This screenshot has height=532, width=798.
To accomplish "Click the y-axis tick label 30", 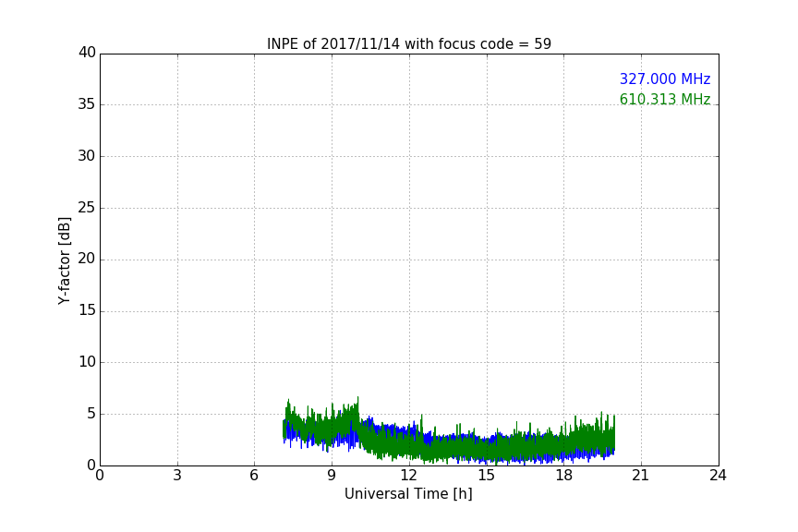I will click(x=87, y=156).
